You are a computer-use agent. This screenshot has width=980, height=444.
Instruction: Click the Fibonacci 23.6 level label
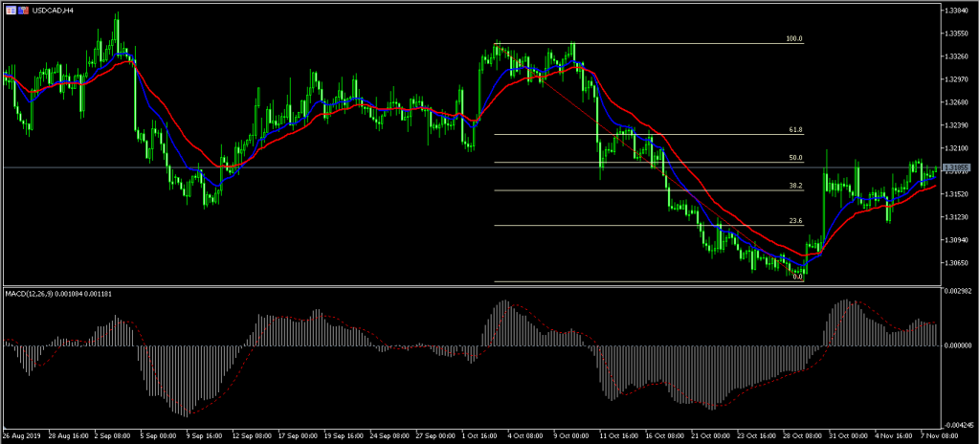(795, 221)
